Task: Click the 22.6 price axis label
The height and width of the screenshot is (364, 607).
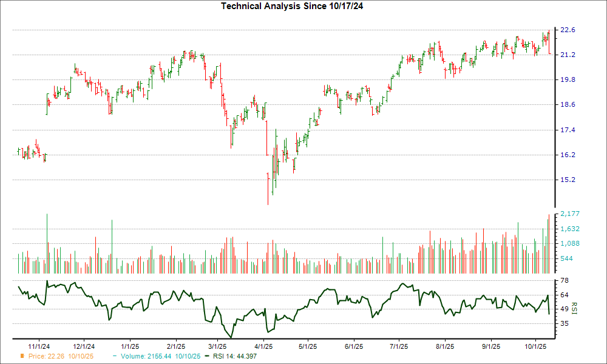Action: [567, 30]
